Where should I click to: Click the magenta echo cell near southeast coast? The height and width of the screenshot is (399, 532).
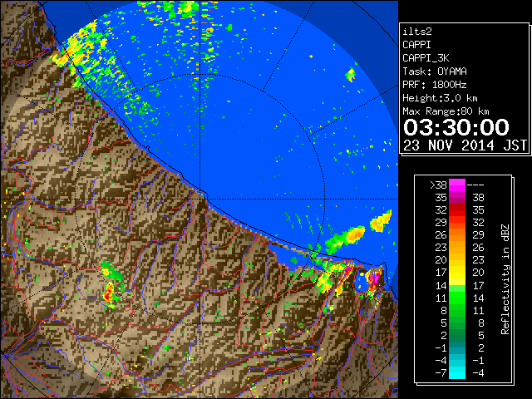click(x=374, y=279)
